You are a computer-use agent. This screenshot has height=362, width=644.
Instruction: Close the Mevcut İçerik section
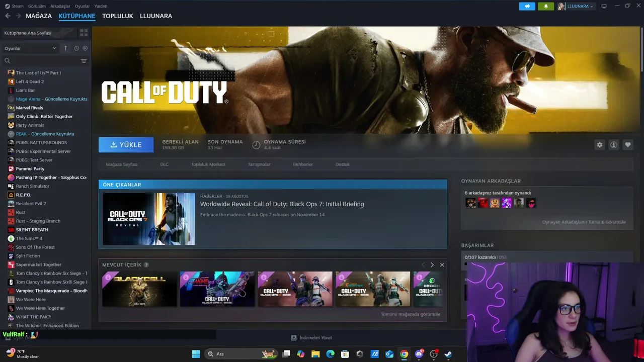(x=442, y=264)
